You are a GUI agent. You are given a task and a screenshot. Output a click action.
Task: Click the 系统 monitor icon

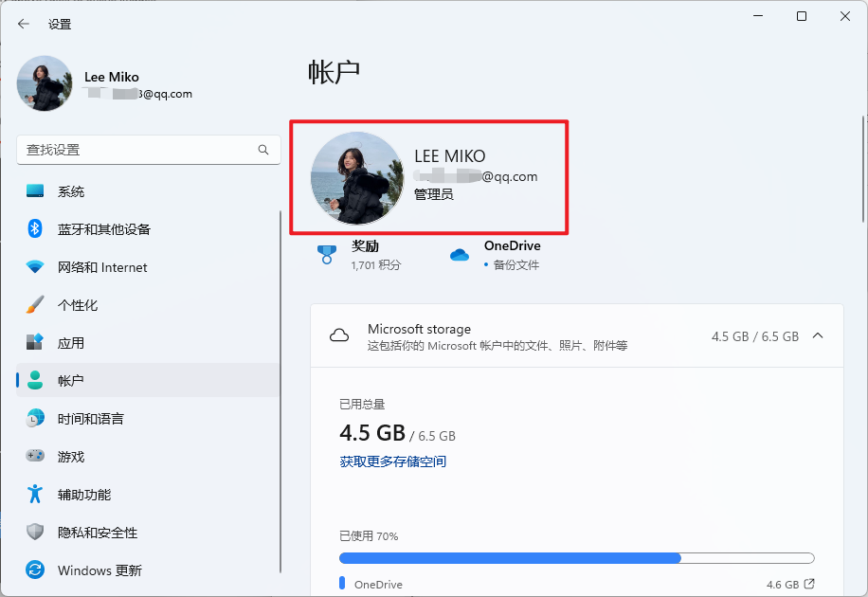point(35,191)
